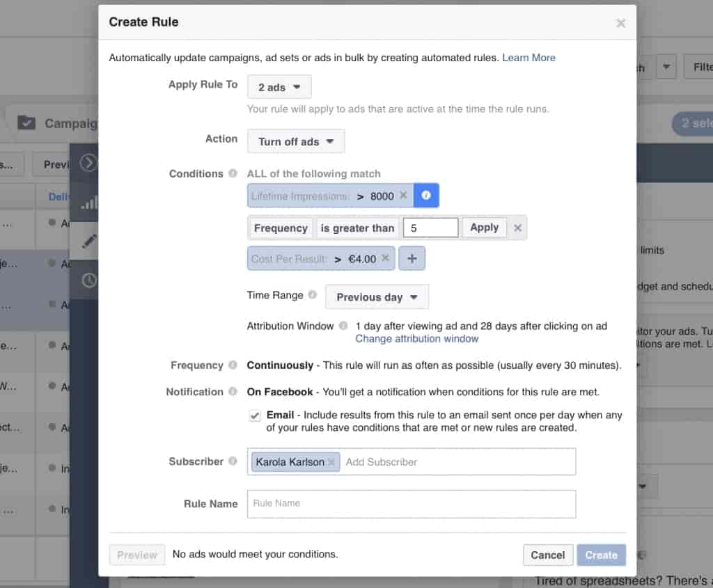Open the 'is greater than' operator selector
The image size is (713, 588).
[357, 228]
